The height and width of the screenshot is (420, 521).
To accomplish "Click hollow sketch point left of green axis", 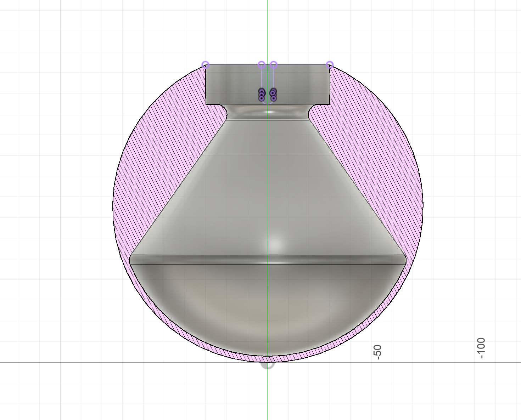I will tap(262, 65).
